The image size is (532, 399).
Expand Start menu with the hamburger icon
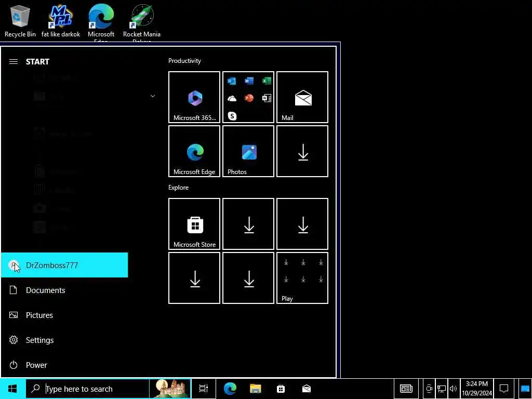(x=13, y=61)
